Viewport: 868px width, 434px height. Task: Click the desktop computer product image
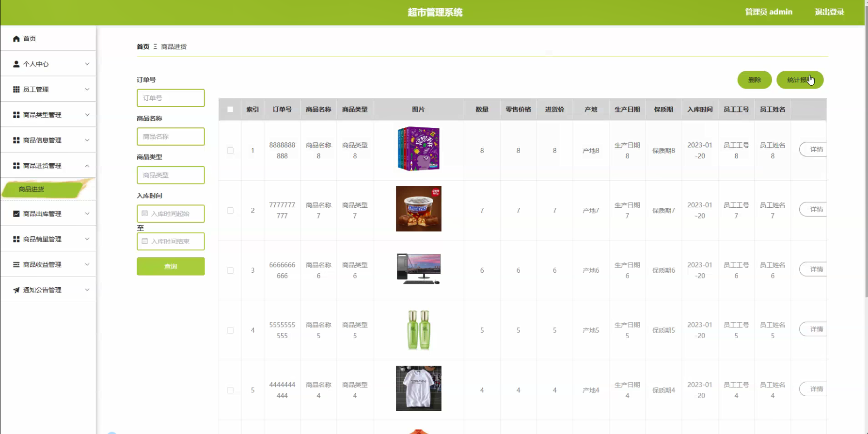point(419,269)
